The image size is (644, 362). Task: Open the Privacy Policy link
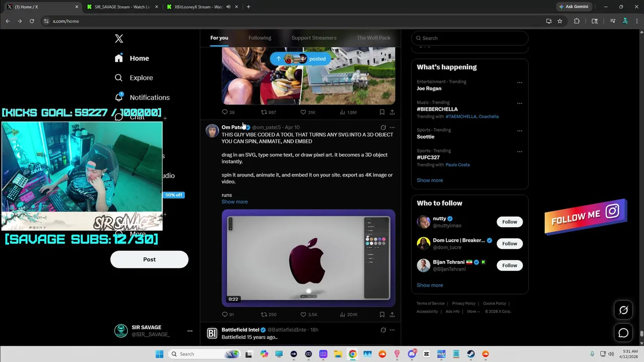tap(464, 303)
